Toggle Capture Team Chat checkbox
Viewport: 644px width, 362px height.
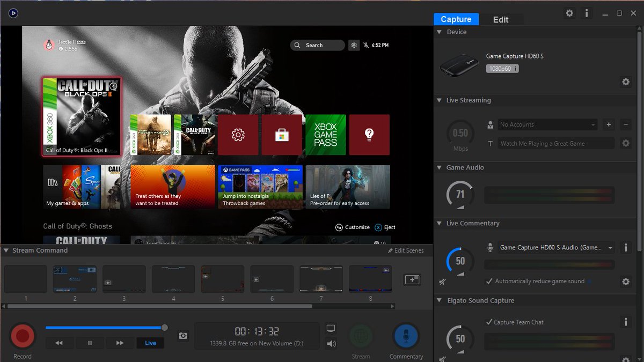click(489, 322)
